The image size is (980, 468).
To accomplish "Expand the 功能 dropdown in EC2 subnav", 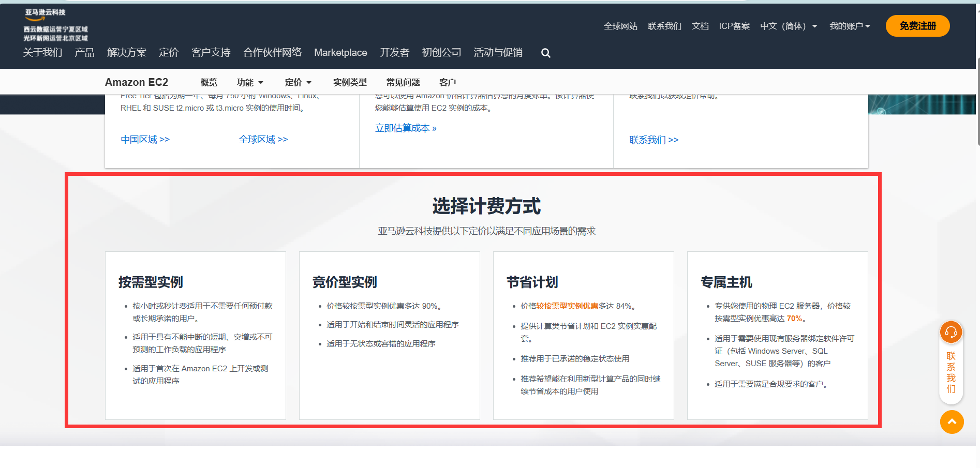I will click(x=250, y=82).
